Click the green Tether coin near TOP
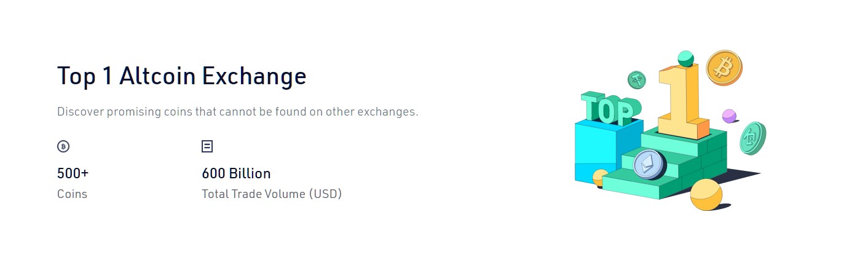Image resolution: width=868 pixels, height=257 pixels. tap(636, 79)
